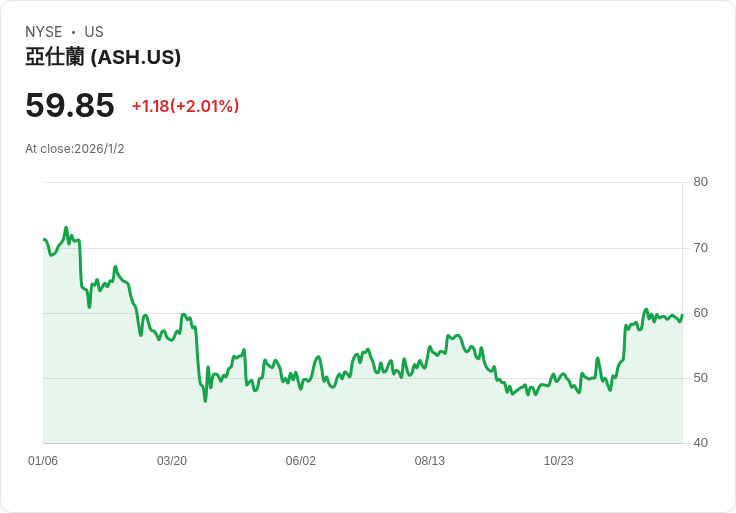Select the 10/23 date on the x-axis
This screenshot has width=736, height=513.
[559, 461]
